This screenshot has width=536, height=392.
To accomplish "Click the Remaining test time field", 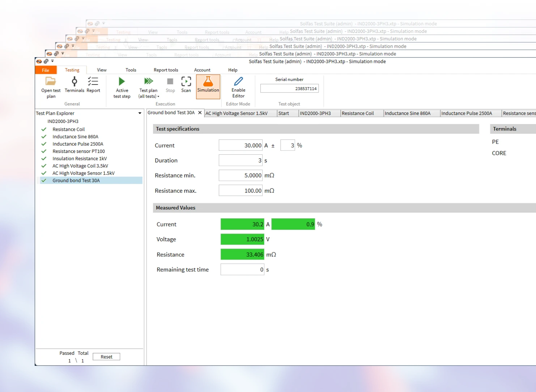I will pyautogui.click(x=242, y=269).
